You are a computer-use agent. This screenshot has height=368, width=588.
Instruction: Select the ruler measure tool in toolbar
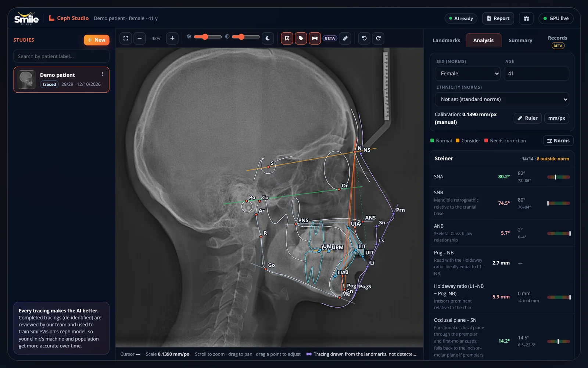click(345, 38)
